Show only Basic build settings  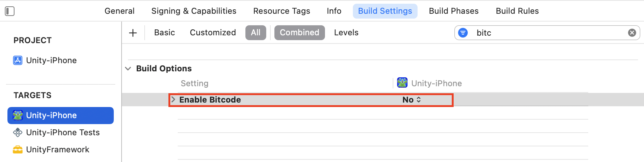(164, 33)
